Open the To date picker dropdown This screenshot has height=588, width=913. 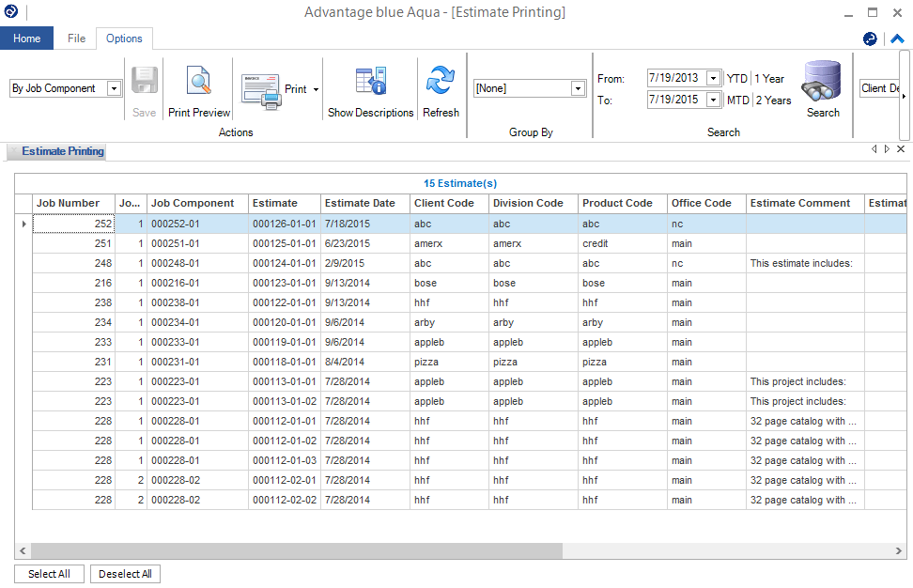713,101
